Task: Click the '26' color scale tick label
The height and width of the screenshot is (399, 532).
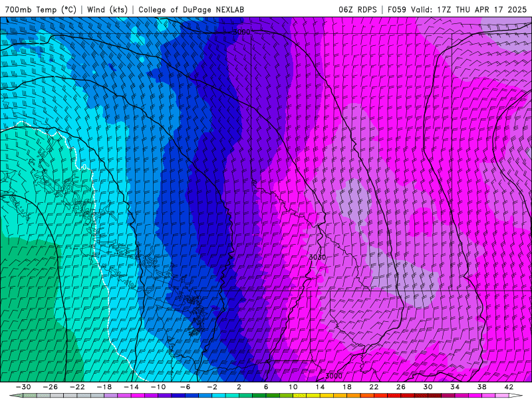Action: click(401, 387)
